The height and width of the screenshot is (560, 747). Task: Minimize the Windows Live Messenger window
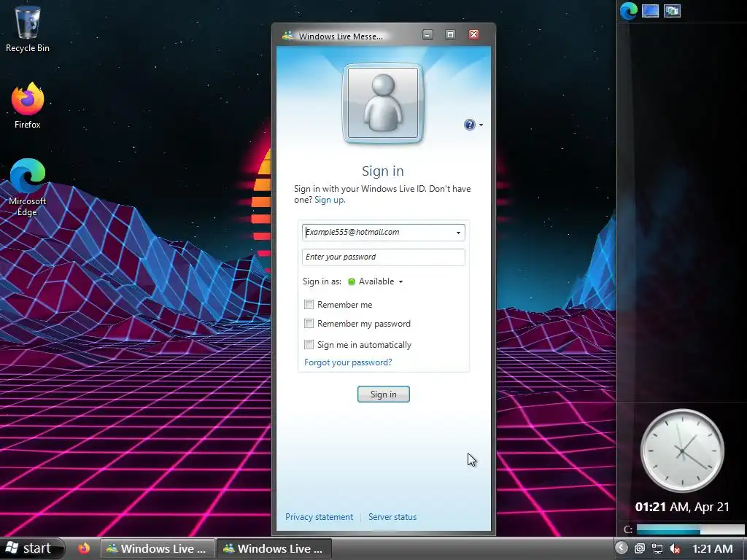tap(427, 35)
